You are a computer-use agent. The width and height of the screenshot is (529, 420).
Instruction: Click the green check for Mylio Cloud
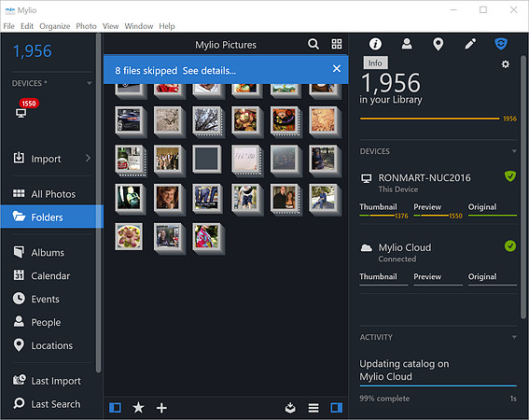pyautogui.click(x=510, y=246)
